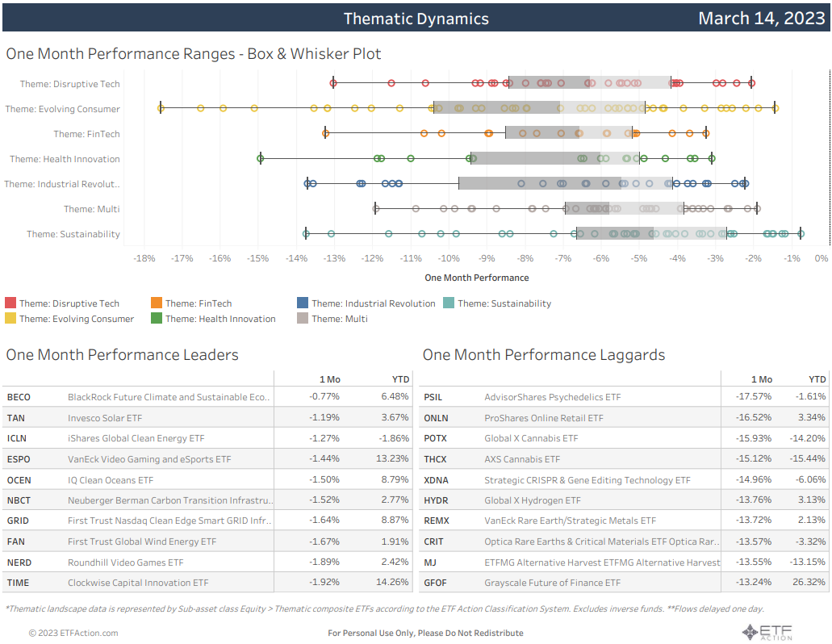Click the PSIL ticker in Laggards

click(x=433, y=397)
